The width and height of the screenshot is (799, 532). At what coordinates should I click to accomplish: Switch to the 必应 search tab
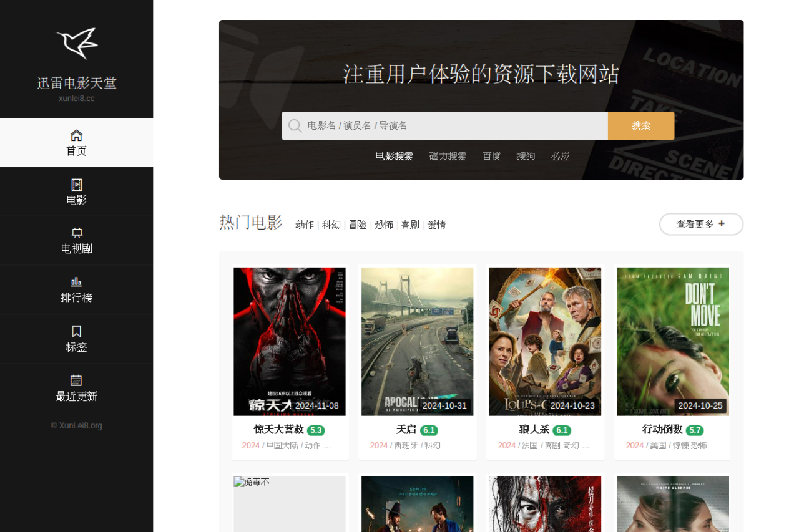click(x=560, y=156)
